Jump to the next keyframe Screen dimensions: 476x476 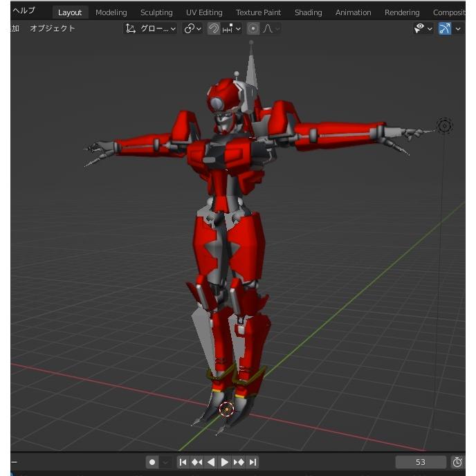(x=239, y=462)
